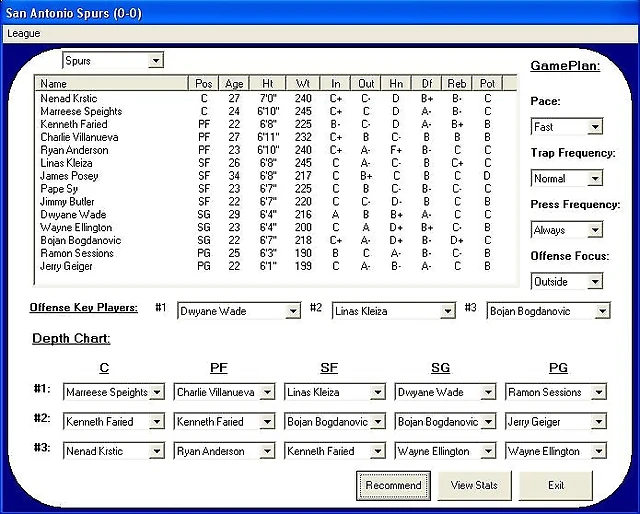The image size is (640, 514).
Task: Select the Jerry Geiger roster row
Action: click(x=276, y=266)
